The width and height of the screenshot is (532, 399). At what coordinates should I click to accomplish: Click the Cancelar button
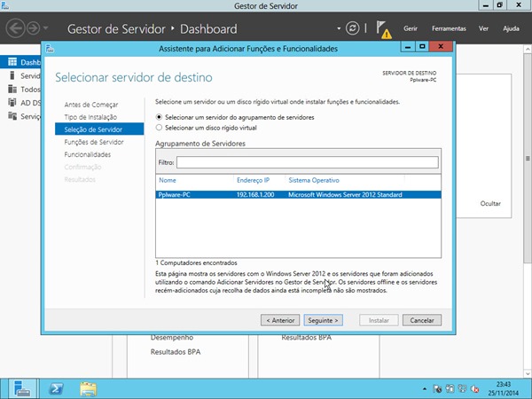point(422,320)
